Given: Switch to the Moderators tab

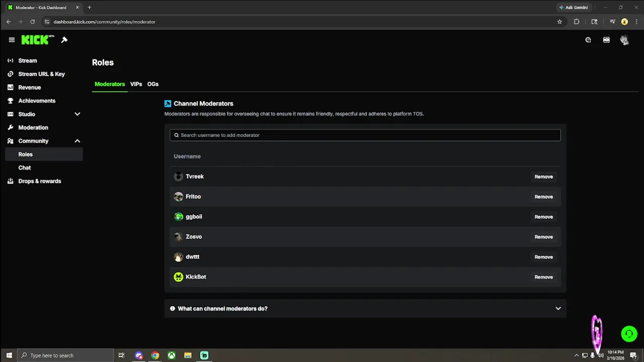Looking at the screenshot, I should click(110, 84).
